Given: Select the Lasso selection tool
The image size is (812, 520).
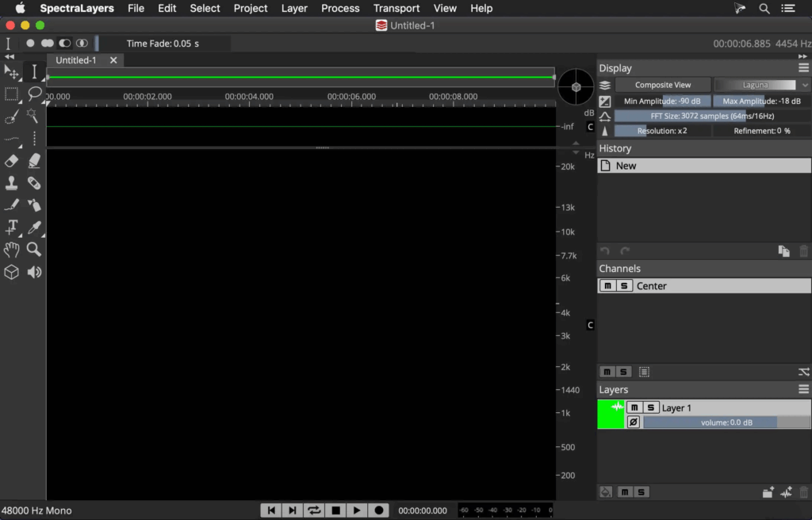Looking at the screenshot, I should click(34, 94).
